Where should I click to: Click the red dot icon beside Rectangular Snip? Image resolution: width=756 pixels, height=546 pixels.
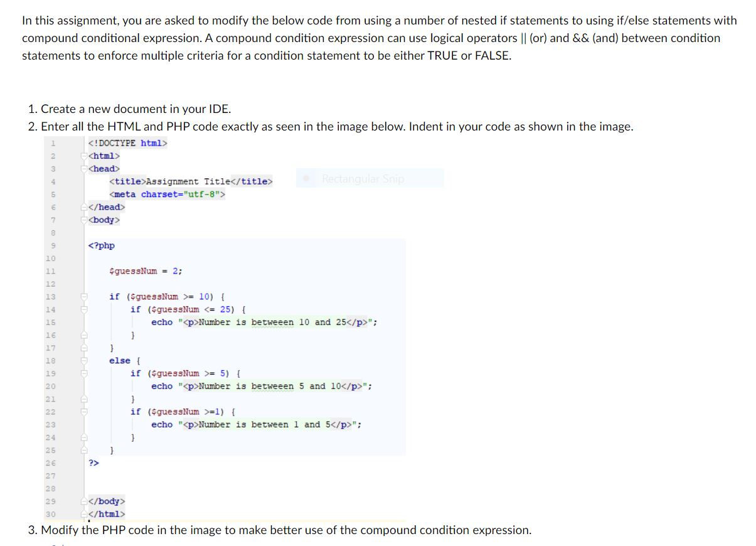306,178
